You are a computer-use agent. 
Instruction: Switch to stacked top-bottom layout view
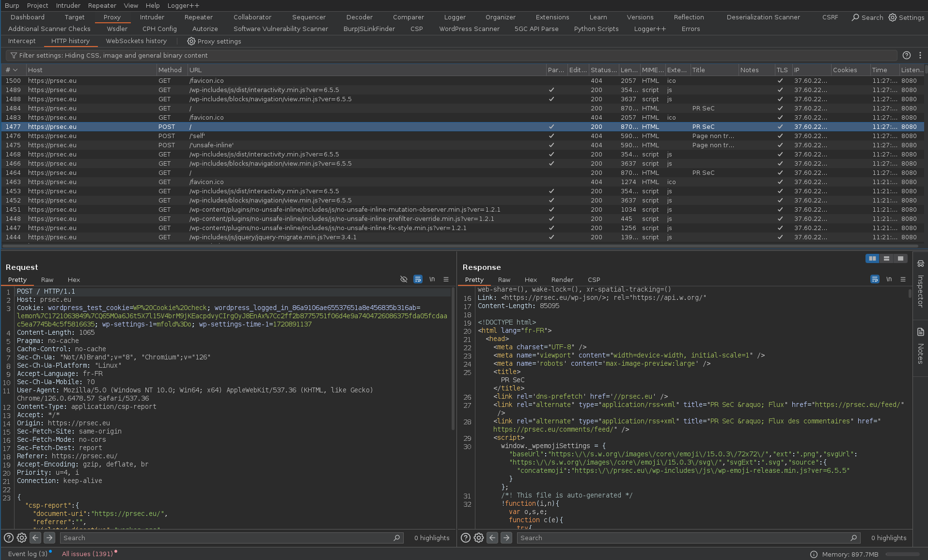click(886, 259)
